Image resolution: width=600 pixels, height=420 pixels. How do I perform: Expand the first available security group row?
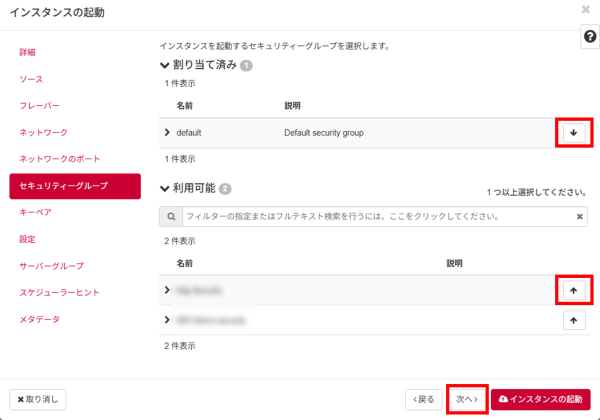coord(167,290)
